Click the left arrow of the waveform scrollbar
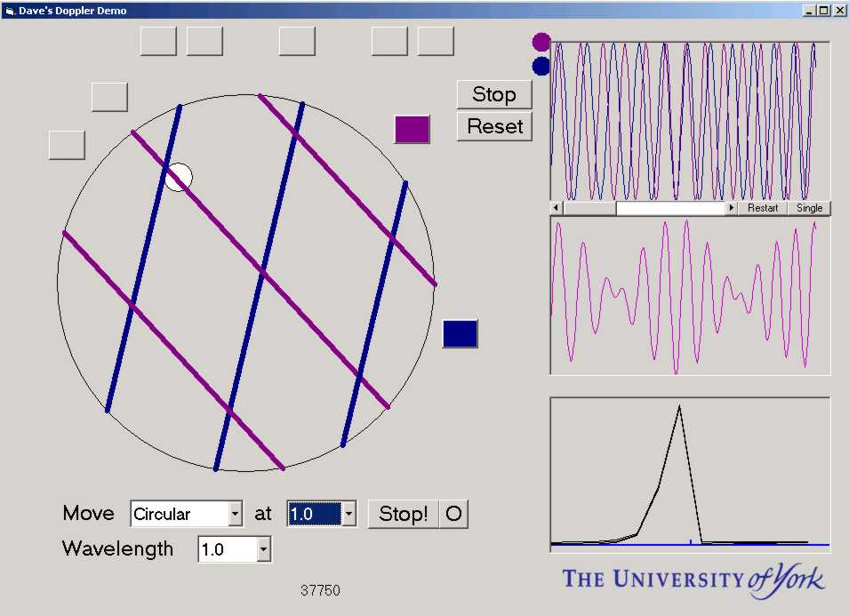 pyautogui.click(x=557, y=208)
